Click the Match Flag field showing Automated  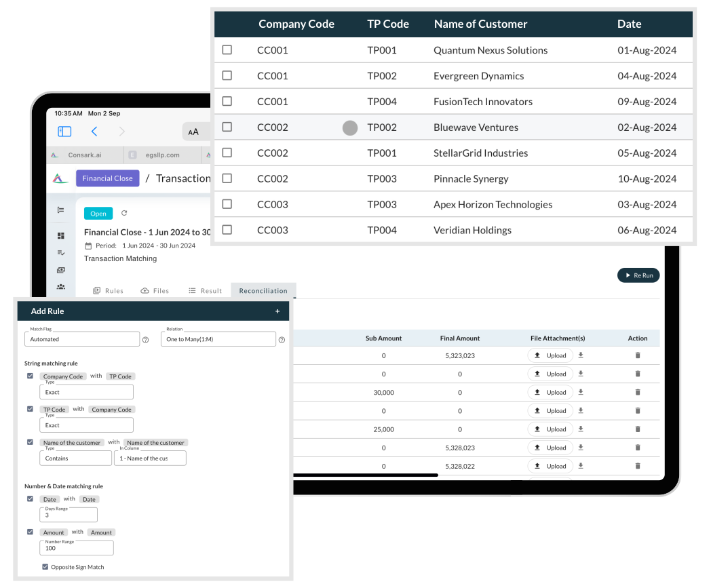(81, 339)
